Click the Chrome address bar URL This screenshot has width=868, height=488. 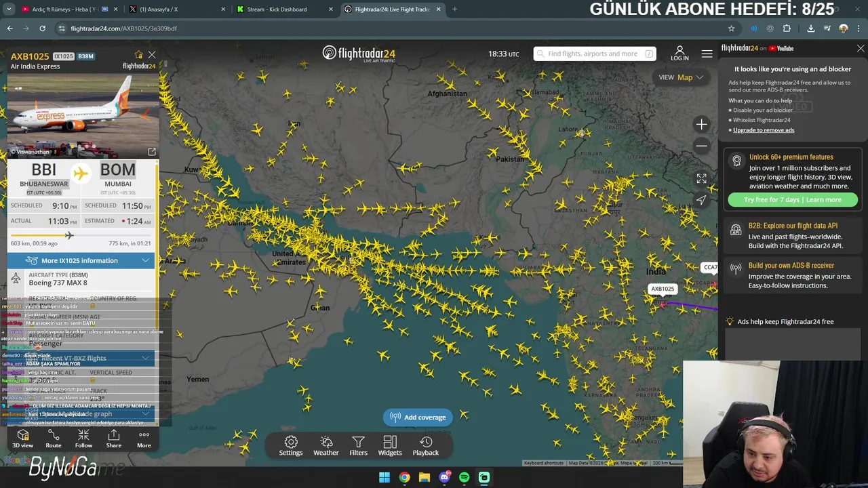click(123, 28)
